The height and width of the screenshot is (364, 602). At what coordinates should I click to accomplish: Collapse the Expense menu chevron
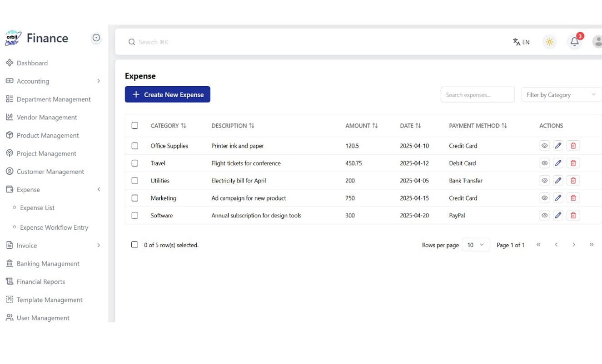pyautogui.click(x=99, y=190)
